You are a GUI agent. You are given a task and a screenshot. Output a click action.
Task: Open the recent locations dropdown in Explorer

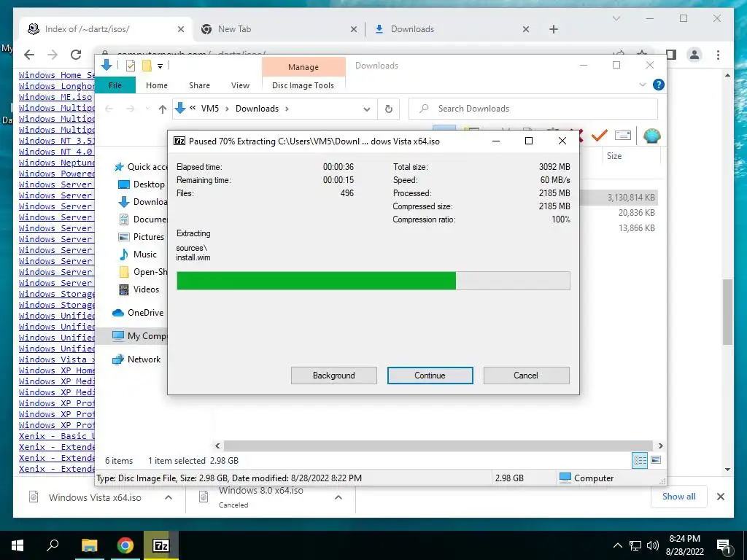[x=147, y=109]
